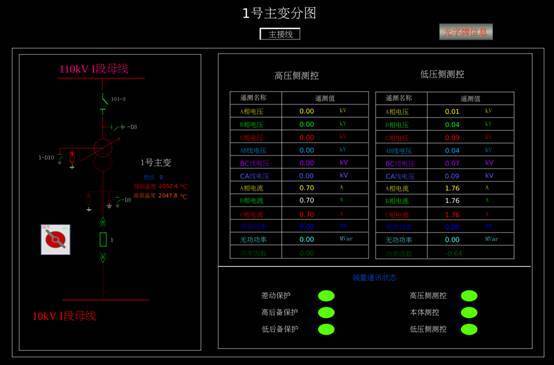Click the 低后备保护 green status lamp
The width and height of the screenshot is (554, 365).
[x=326, y=329]
